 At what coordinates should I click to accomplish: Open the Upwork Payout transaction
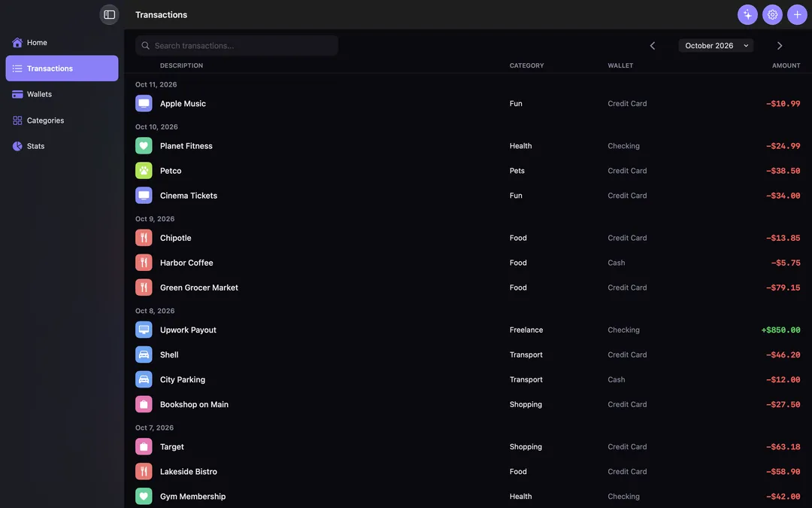[468, 330]
